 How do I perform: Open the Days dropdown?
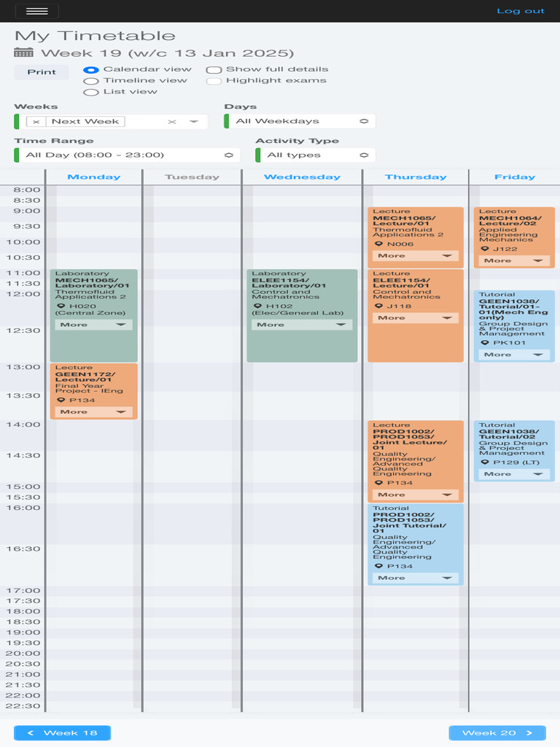pyautogui.click(x=300, y=121)
